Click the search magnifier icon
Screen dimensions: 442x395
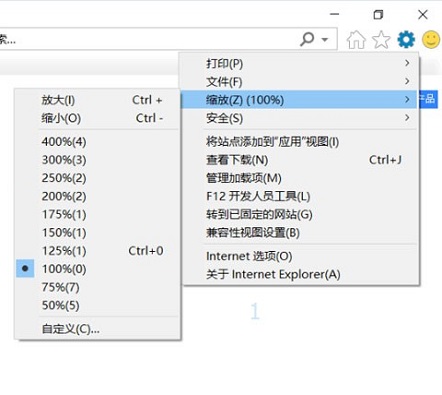click(307, 39)
